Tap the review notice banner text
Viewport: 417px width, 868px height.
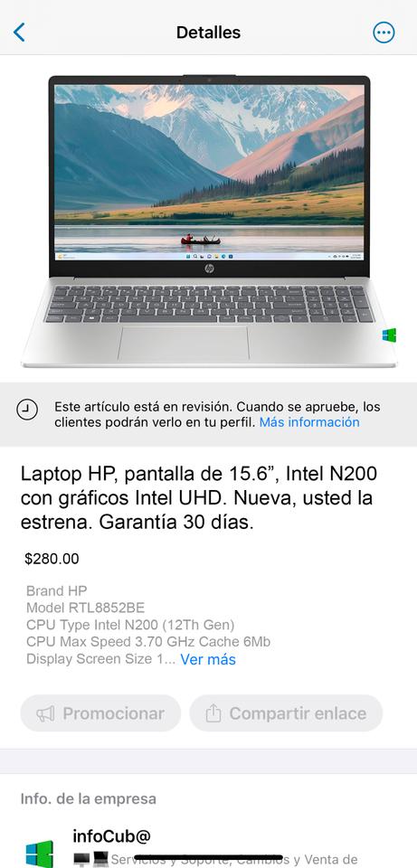[217, 415]
